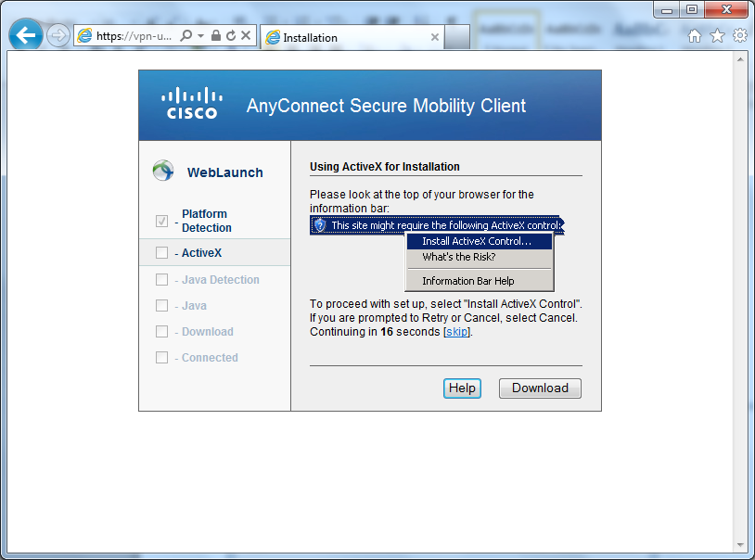Click the scrollbar down arrow
The height and width of the screenshot is (560, 755).
click(x=740, y=545)
